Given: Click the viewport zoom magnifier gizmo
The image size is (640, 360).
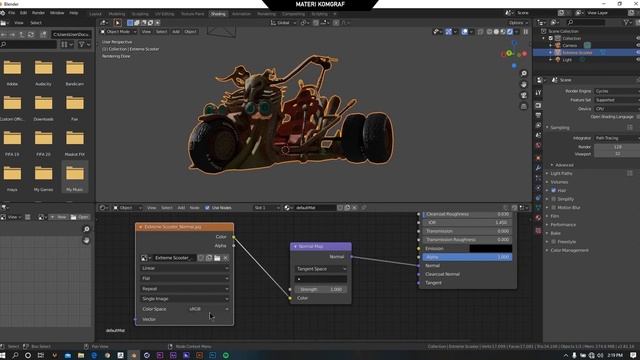Looking at the screenshot, I should (x=524, y=73).
